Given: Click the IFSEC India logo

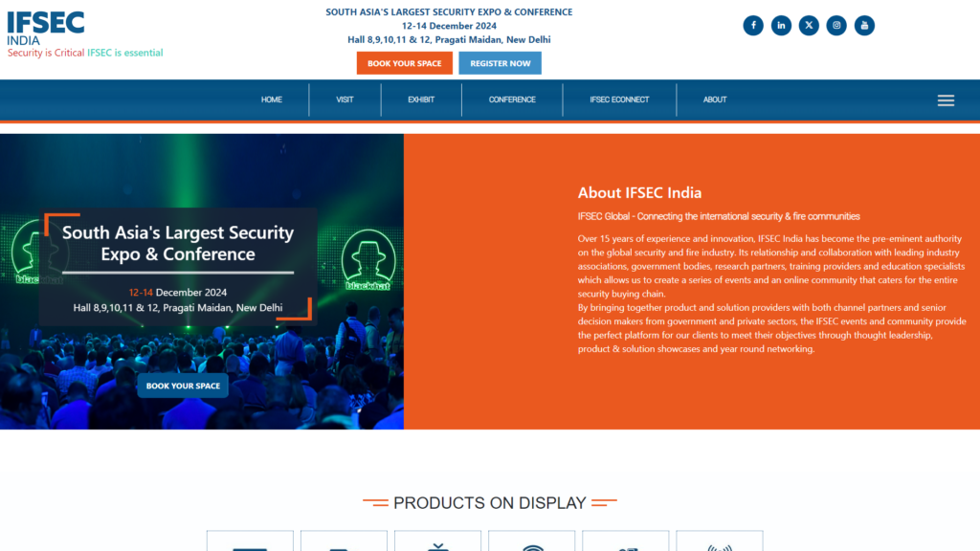Looking at the screenshot, I should 46,28.
